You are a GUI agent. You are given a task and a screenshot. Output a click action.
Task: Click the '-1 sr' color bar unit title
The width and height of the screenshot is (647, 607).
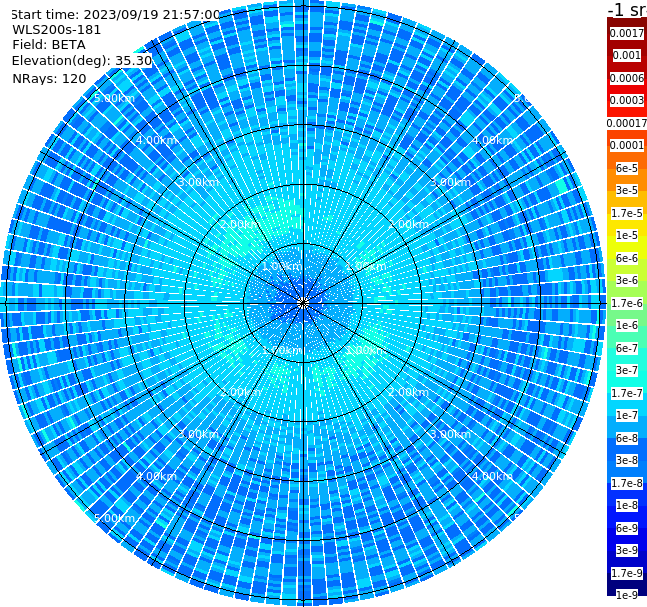tap(627, 10)
